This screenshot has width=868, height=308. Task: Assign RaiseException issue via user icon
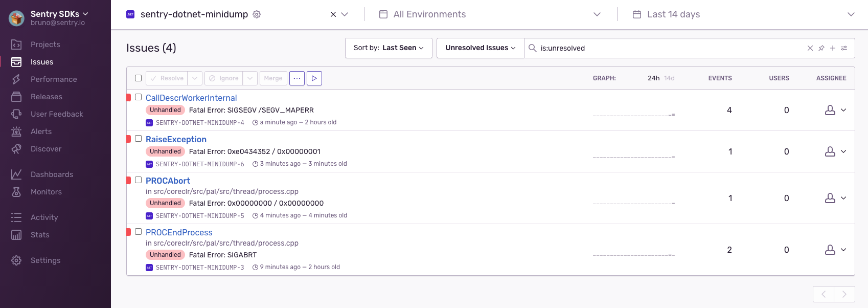click(830, 151)
